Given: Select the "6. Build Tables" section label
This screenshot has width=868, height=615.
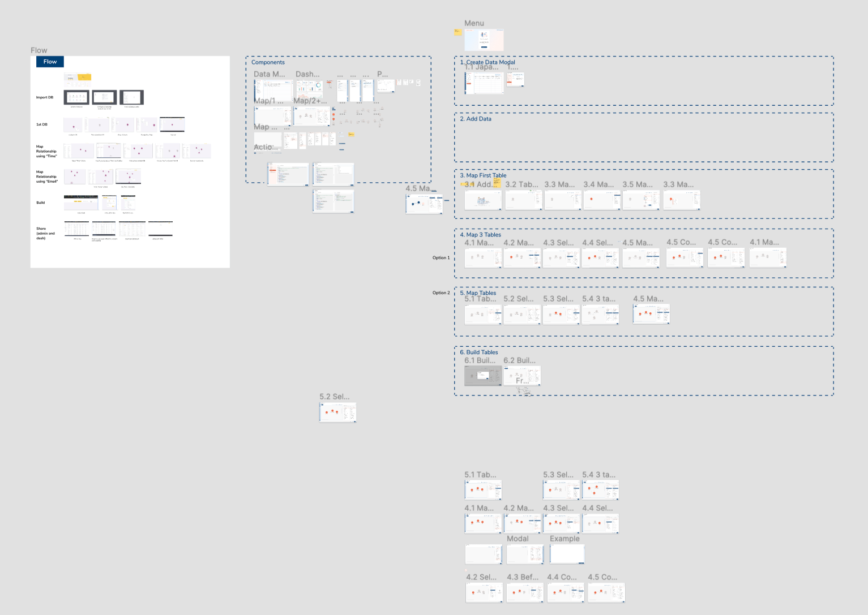Looking at the screenshot, I should [x=480, y=352].
